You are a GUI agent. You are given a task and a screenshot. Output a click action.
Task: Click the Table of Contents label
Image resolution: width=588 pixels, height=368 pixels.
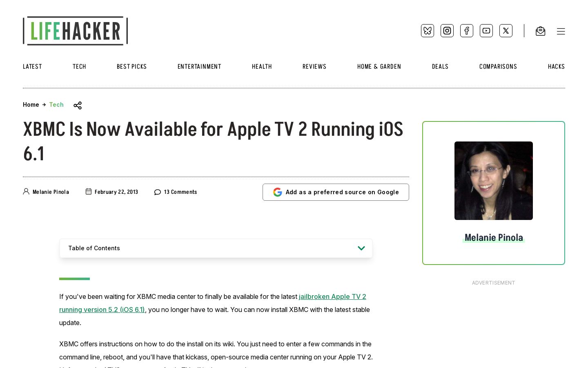pos(94,248)
